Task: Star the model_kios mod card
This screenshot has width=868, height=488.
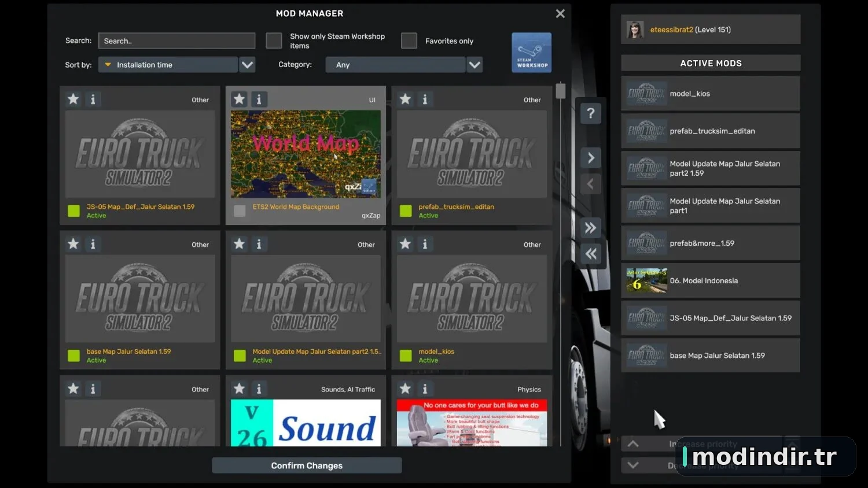Action: click(x=406, y=244)
